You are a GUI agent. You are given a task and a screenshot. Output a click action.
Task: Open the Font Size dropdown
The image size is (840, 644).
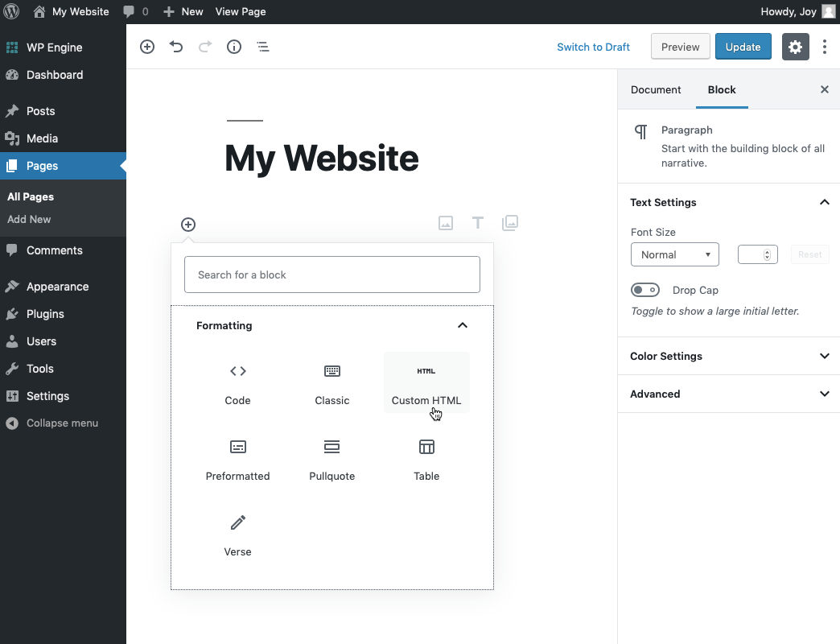tap(674, 254)
